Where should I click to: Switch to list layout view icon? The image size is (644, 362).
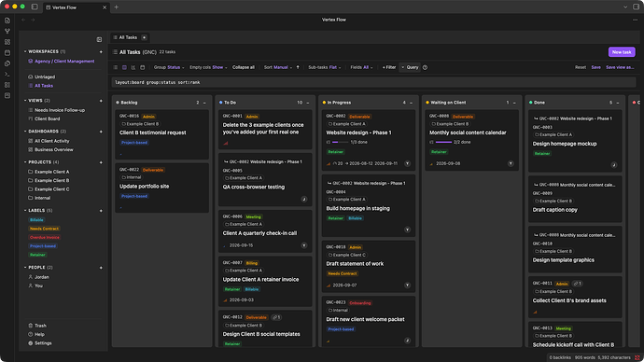(116, 67)
